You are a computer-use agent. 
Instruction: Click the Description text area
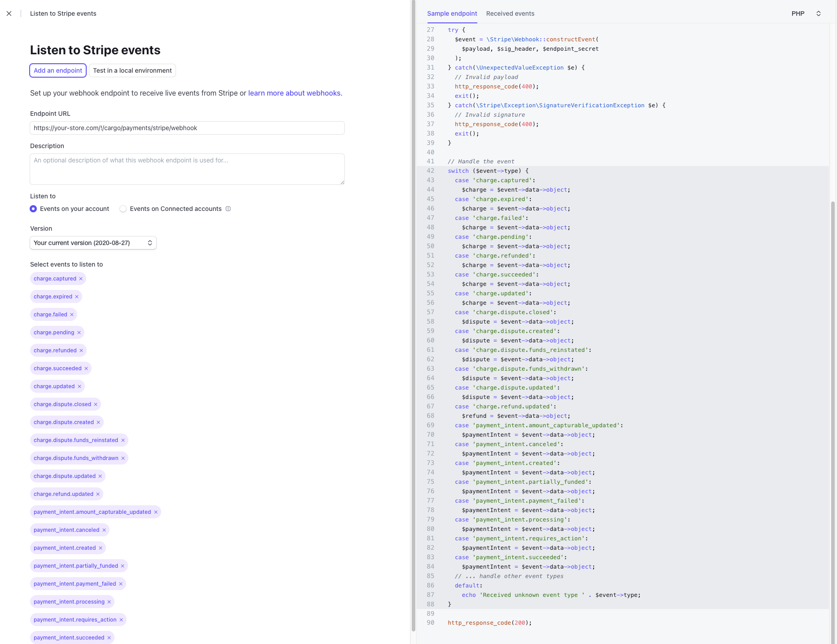point(187,169)
